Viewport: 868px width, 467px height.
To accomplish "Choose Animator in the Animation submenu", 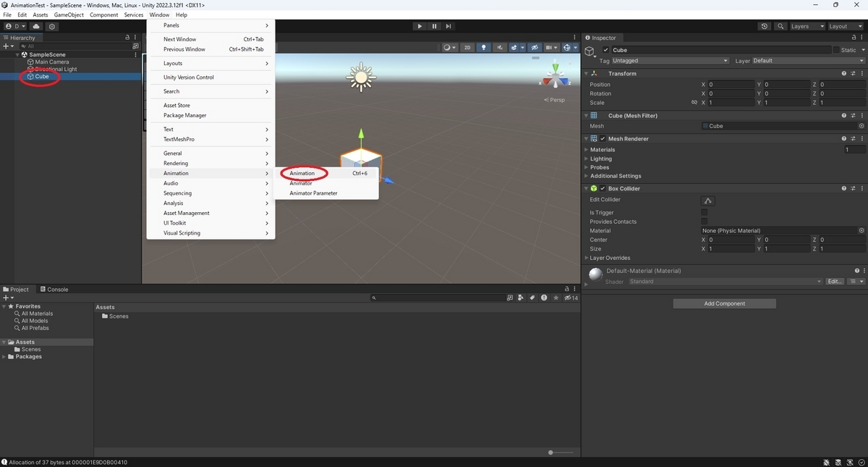I will pyautogui.click(x=301, y=183).
